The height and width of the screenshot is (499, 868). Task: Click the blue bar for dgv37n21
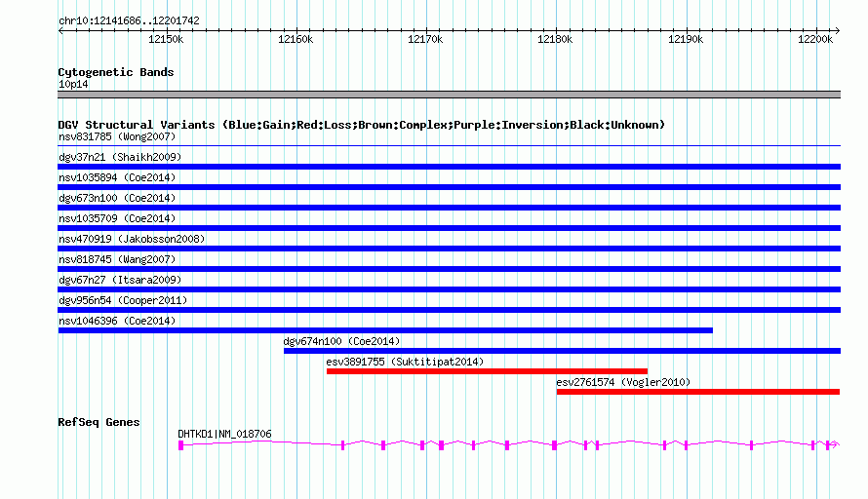[x=449, y=167]
